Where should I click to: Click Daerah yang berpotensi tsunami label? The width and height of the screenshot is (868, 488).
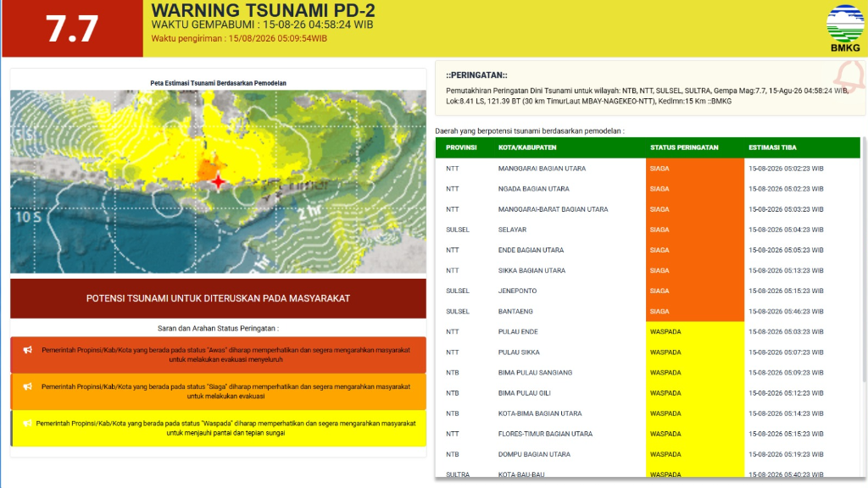click(x=530, y=131)
